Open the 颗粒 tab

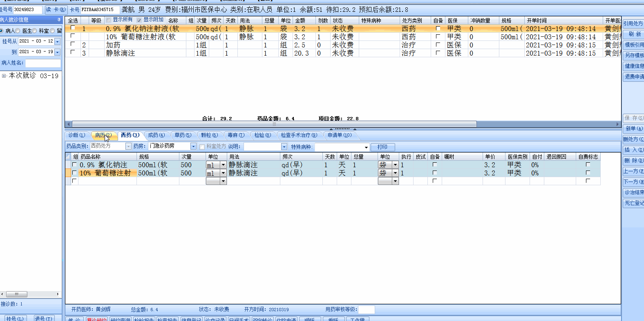tap(210, 135)
